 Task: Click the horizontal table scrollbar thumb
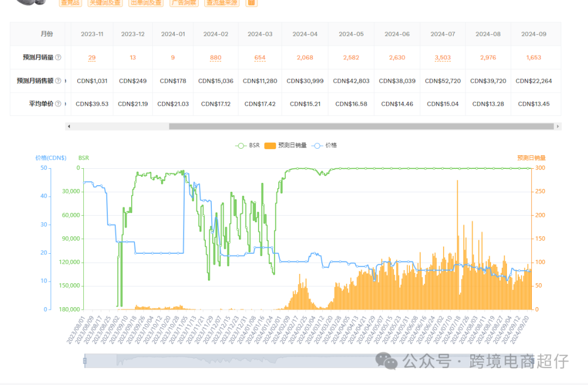(361, 126)
